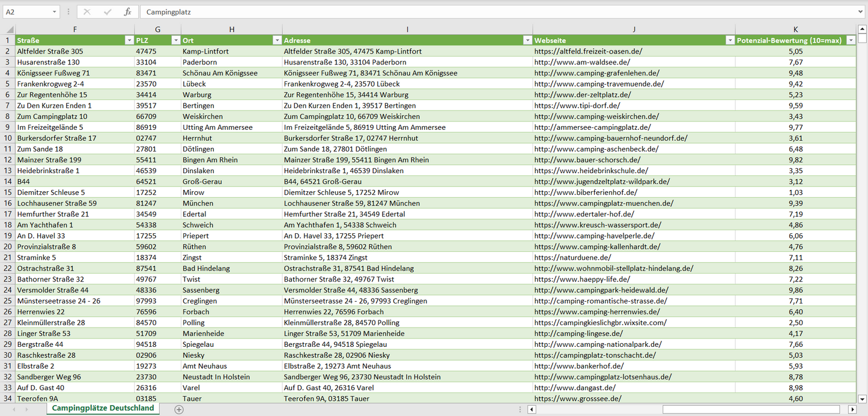This screenshot has width=868, height=416.
Task: Click the formula bar Cancel X icon
Action: tap(87, 12)
